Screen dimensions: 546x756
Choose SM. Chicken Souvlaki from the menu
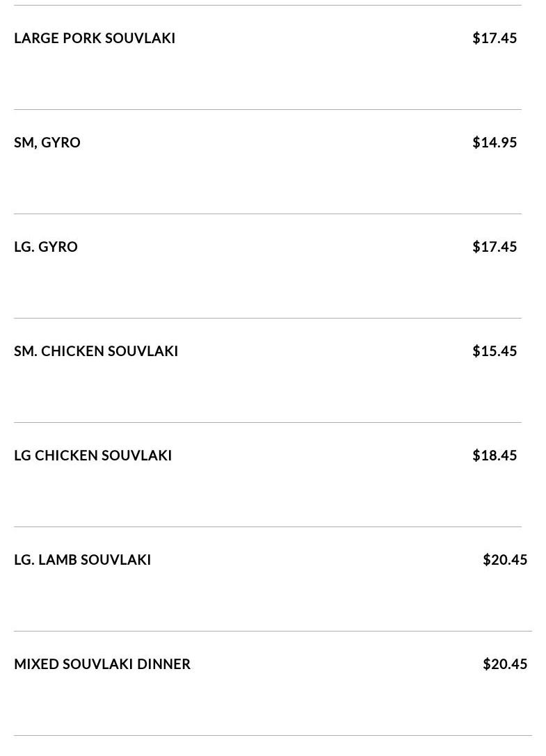[96, 351]
